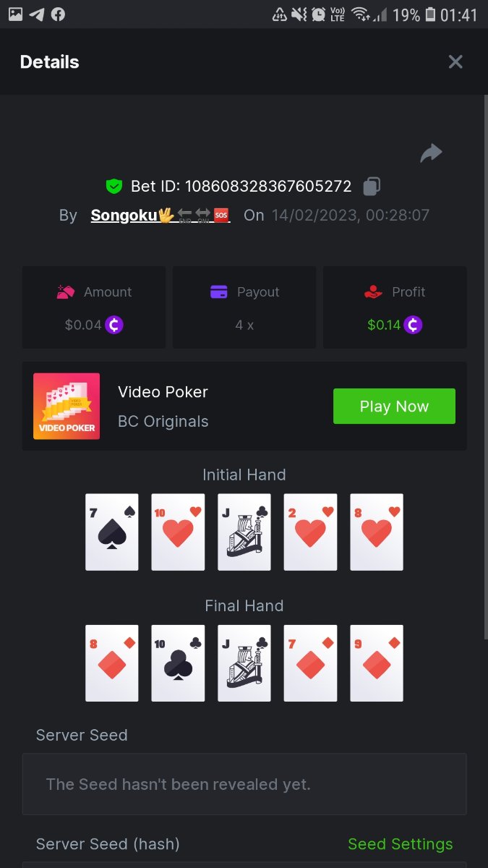This screenshot has height=868, width=488.
Task: Open Seed Settings link
Action: 401,844
